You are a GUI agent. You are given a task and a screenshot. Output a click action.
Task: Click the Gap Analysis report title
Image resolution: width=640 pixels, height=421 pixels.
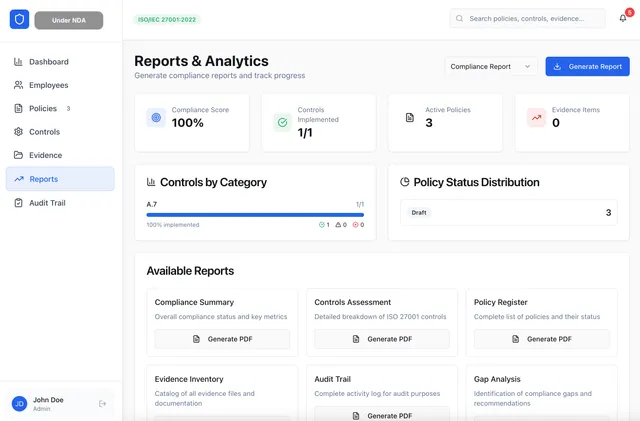(x=497, y=379)
